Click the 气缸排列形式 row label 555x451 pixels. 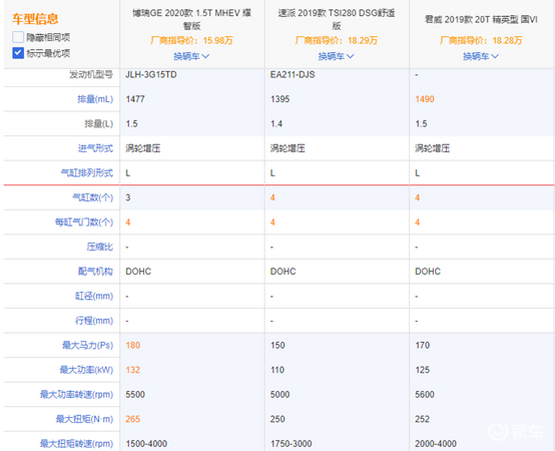click(87, 173)
